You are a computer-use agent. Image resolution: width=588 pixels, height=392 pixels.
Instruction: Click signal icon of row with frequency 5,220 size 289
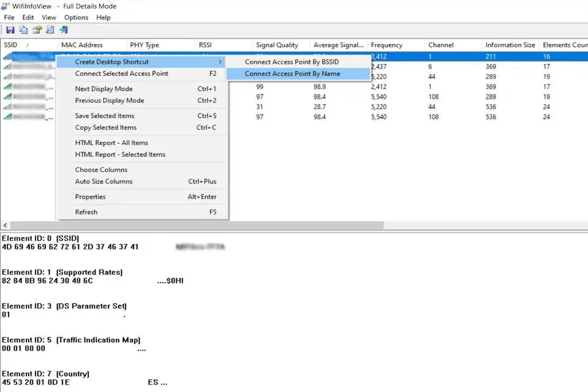click(7, 77)
